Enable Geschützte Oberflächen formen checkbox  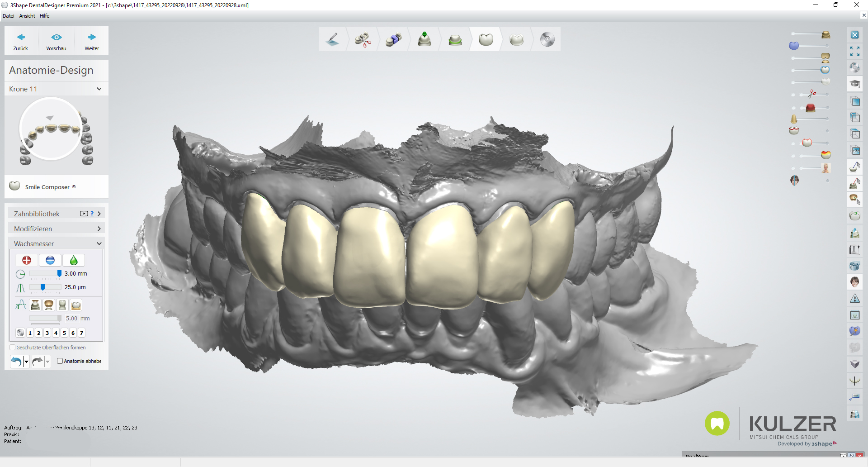[13, 348]
